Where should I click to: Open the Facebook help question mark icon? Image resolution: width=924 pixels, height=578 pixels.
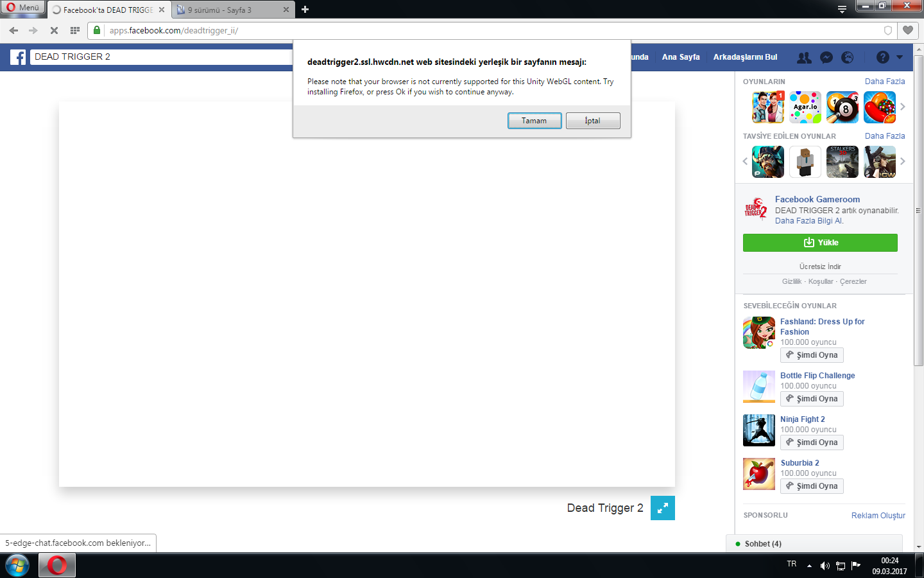pos(883,57)
